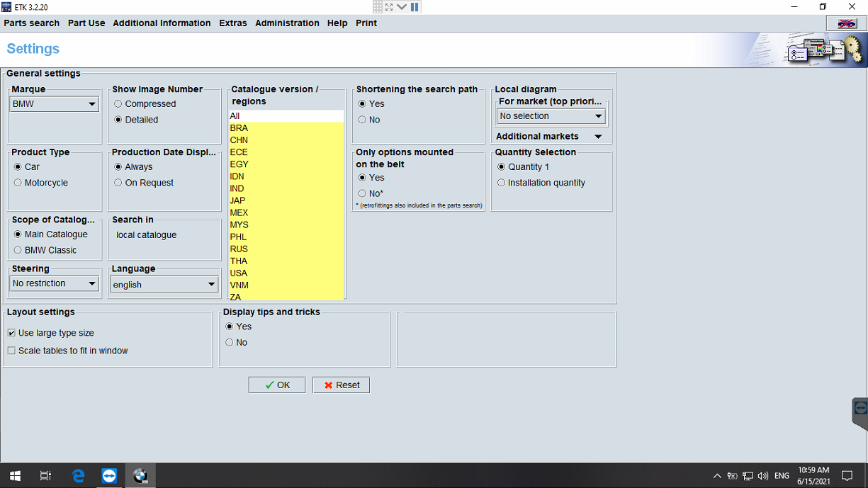This screenshot has width=868, height=488.
Task: Open Task View on the taskbar
Action: (45, 476)
